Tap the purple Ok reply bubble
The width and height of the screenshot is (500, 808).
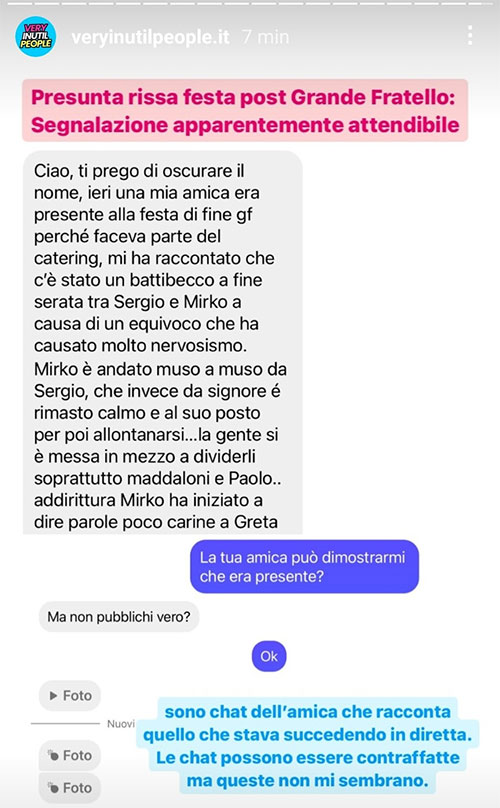(269, 656)
